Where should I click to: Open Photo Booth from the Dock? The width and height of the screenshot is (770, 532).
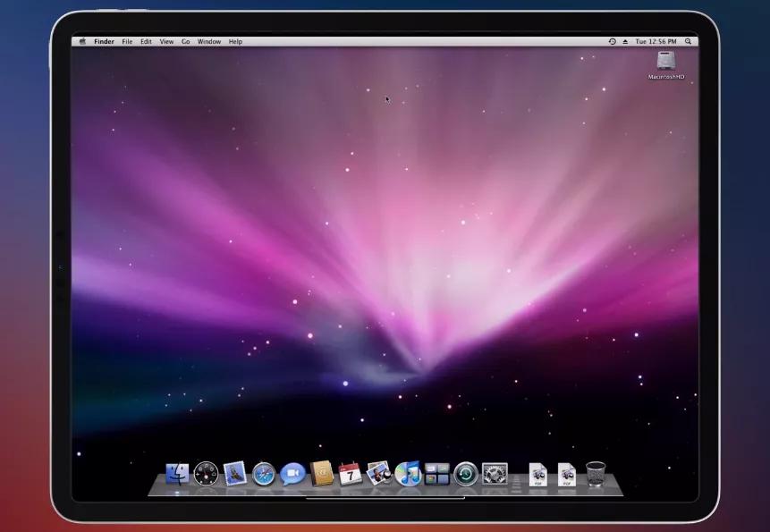coord(380,476)
